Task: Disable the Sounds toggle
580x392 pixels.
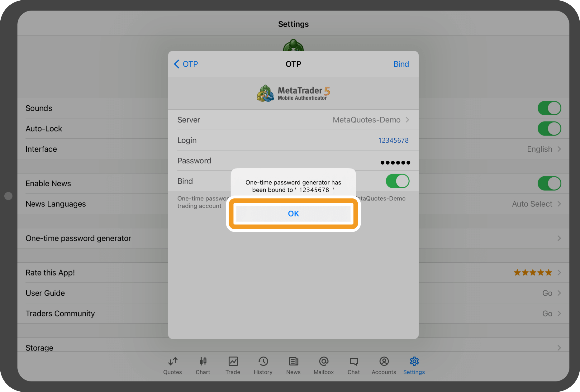Action: (x=549, y=108)
